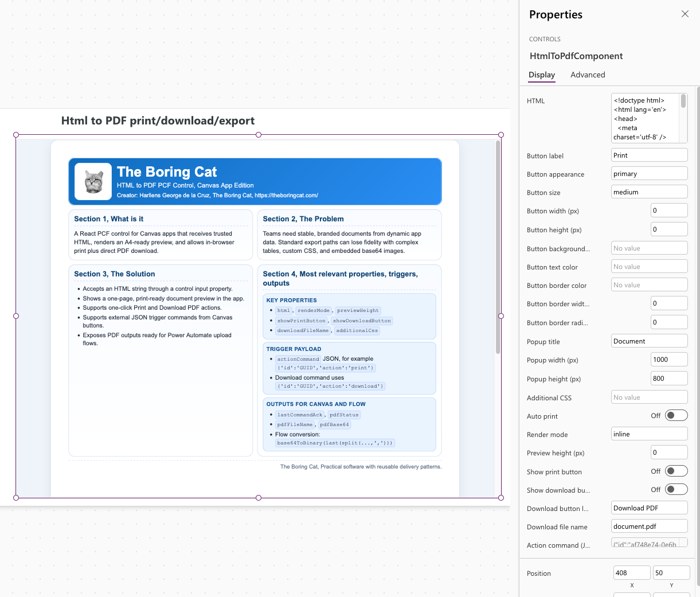Click the 'showDownloadButton' code tag
Image resolution: width=700 pixels, height=597 pixels.
pyautogui.click(x=362, y=321)
